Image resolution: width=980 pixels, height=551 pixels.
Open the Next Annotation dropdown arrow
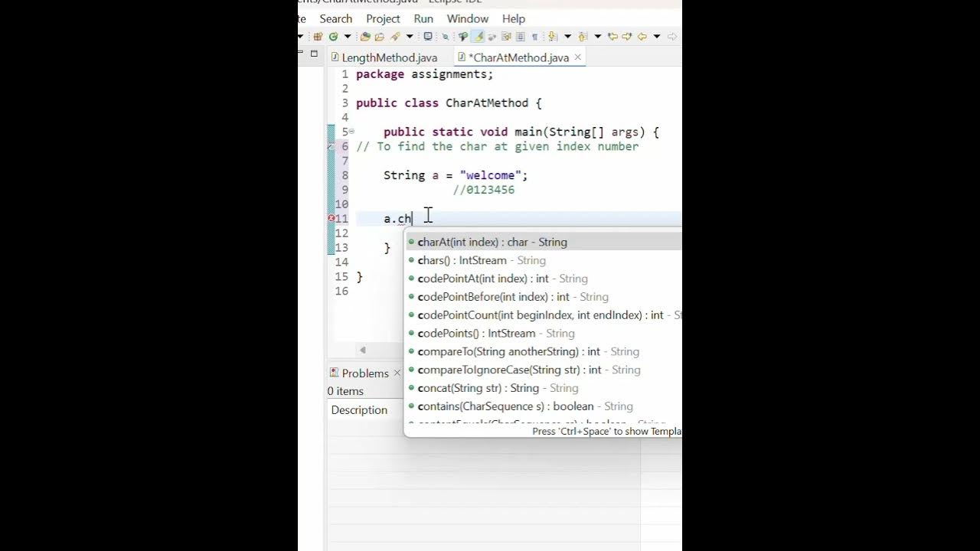[567, 37]
